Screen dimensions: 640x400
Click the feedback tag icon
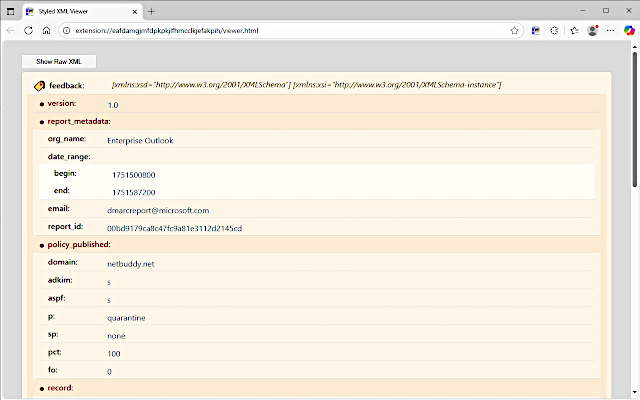(40, 86)
